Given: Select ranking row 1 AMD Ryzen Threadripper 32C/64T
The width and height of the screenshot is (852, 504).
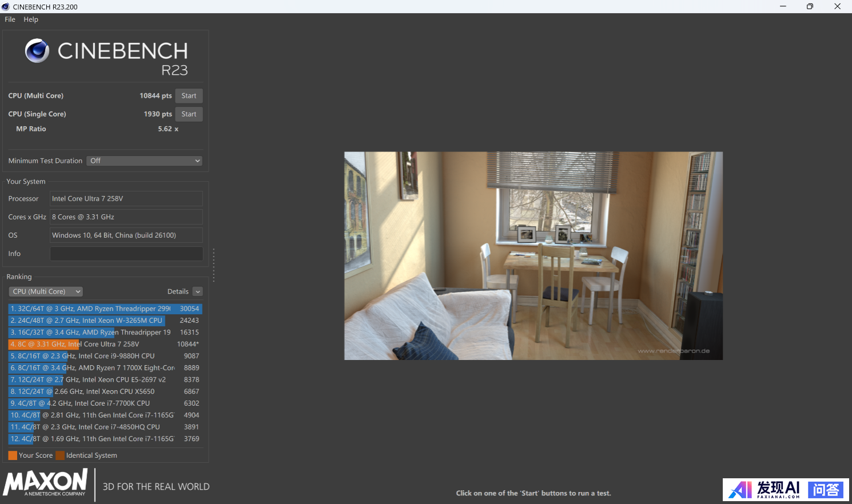Looking at the screenshot, I should point(105,309).
